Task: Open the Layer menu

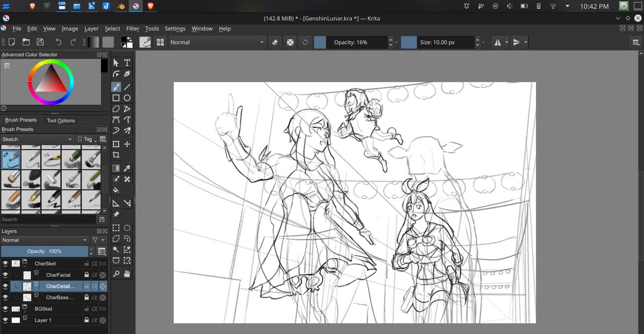Action: point(91,28)
